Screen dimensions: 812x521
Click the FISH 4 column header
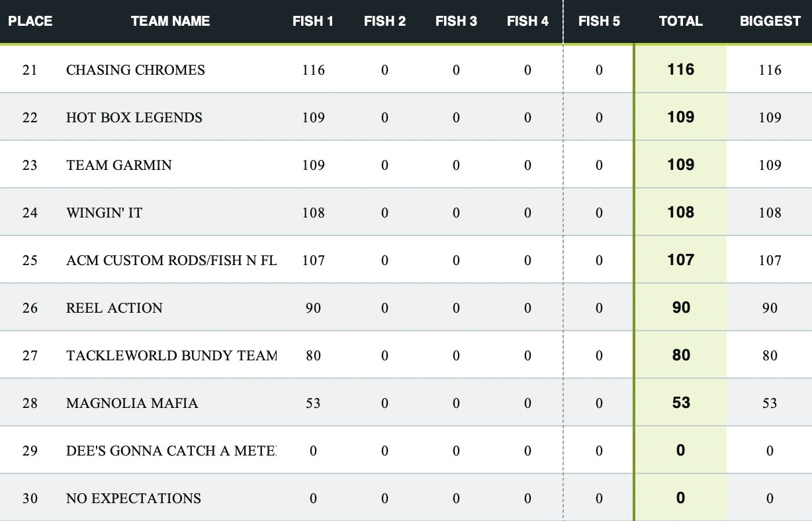[527, 21]
